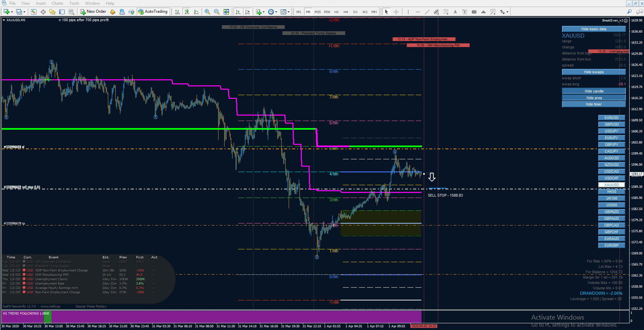Select the H4 timeframe

[x=346, y=12]
